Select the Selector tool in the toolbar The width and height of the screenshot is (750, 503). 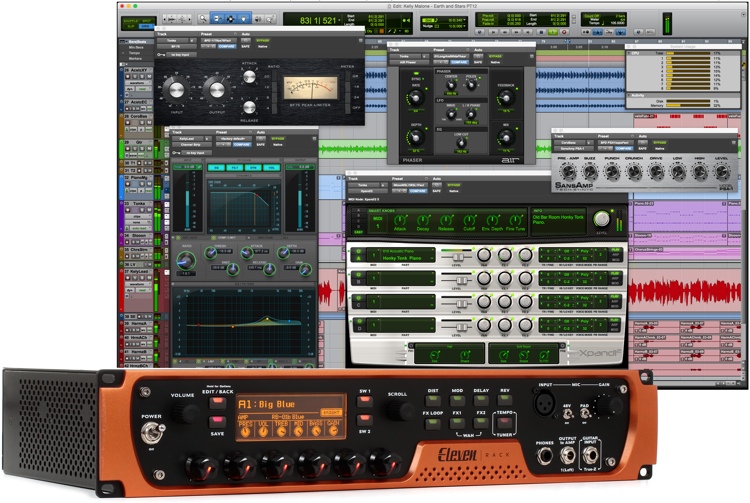pyautogui.click(x=231, y=19)
